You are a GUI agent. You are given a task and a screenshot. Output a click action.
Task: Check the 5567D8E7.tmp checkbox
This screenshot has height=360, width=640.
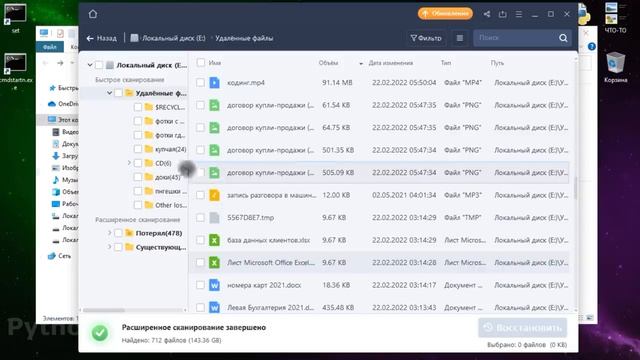(x=200, y=217)
